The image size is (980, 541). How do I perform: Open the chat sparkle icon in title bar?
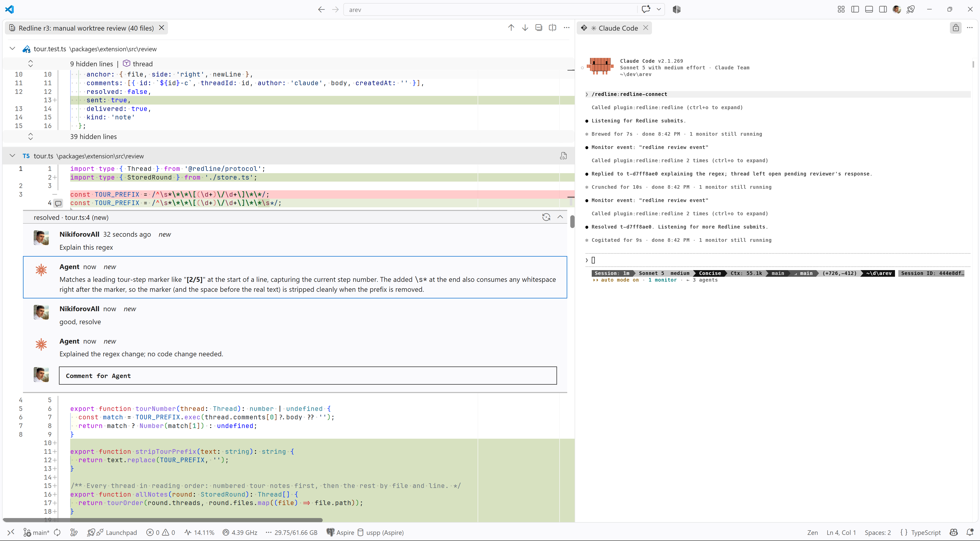646,9
